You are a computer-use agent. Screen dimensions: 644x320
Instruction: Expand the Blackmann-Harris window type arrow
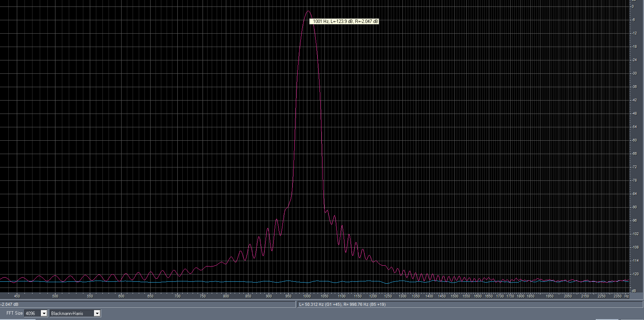click(97, 314)
